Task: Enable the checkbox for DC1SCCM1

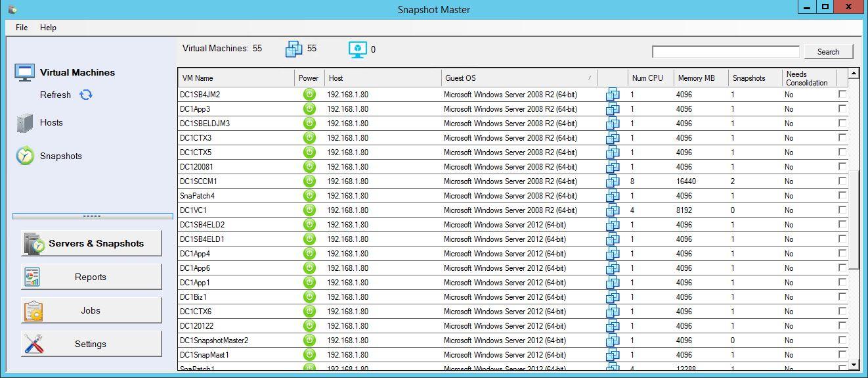Action: 842,181
